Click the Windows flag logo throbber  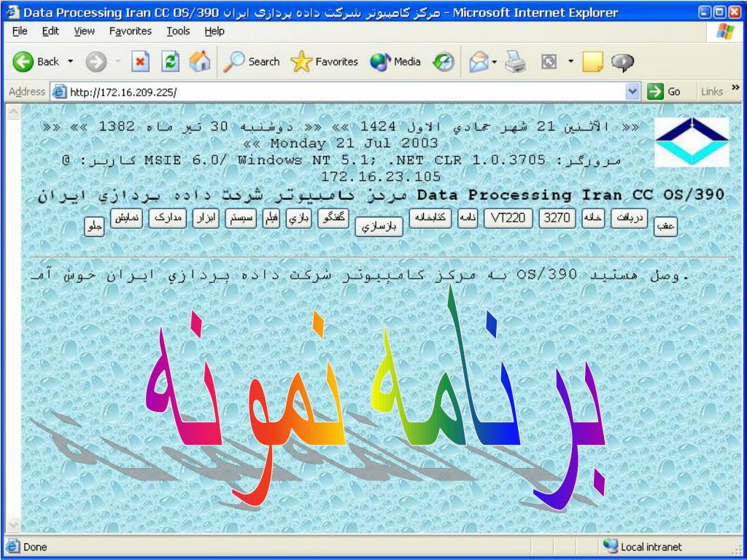pos(726,31)
